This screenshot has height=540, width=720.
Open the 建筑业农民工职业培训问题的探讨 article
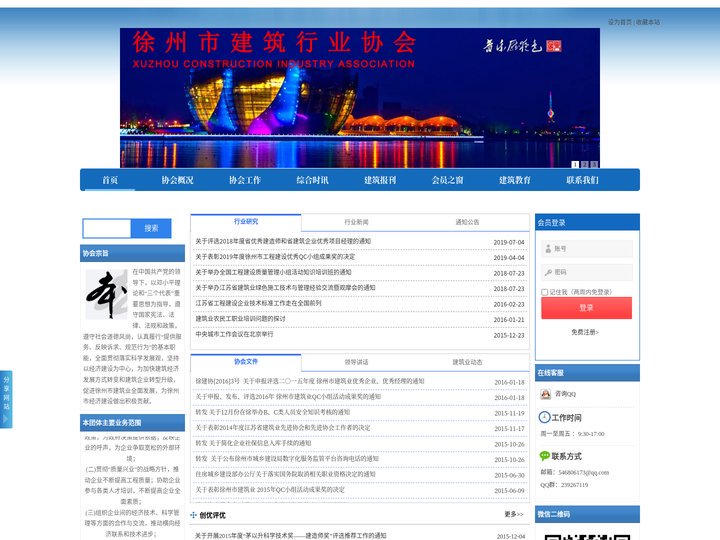click(x=241, y=319)
